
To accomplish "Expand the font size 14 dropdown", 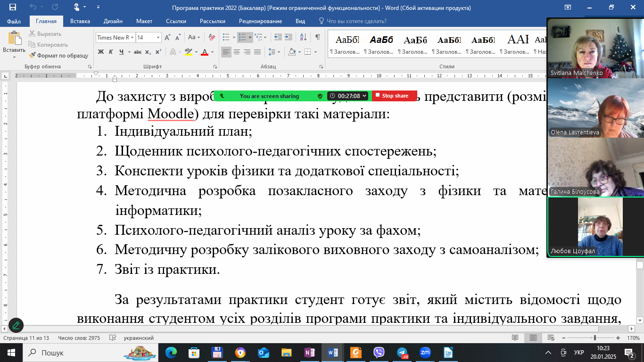I will click(x=158, y=38).
